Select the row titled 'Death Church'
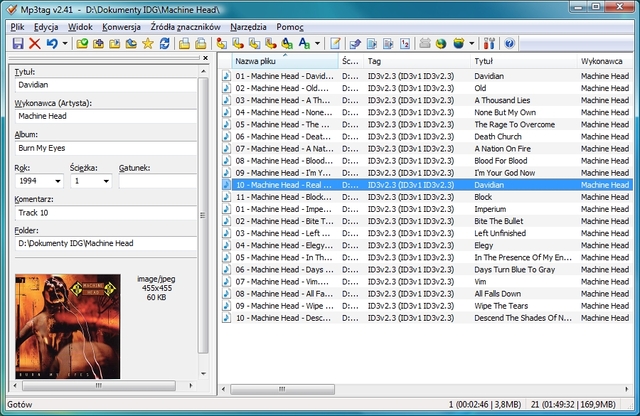Viewport: 640px width, 416px height. tap(427, 137)
